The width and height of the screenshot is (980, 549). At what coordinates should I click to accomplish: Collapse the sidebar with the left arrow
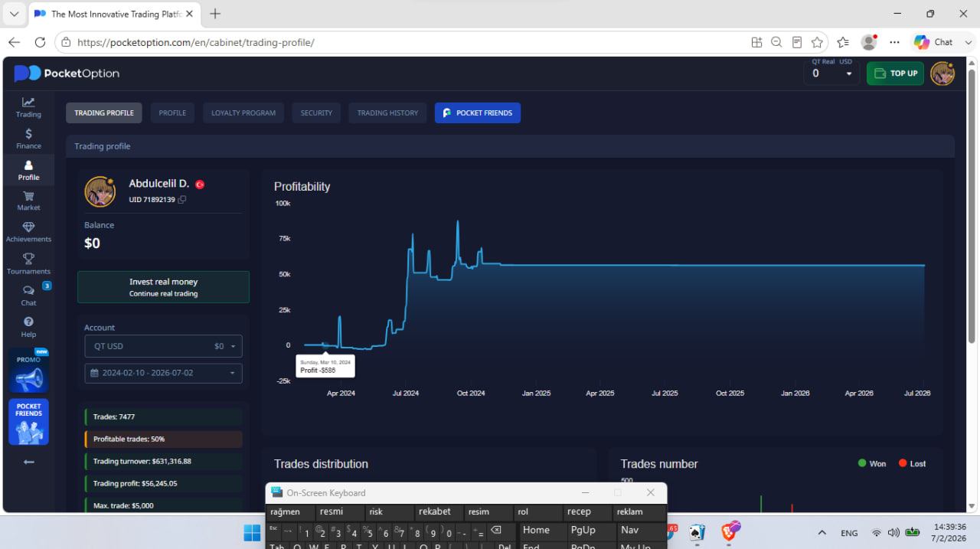pyautogui.click(x=28, y=462)
